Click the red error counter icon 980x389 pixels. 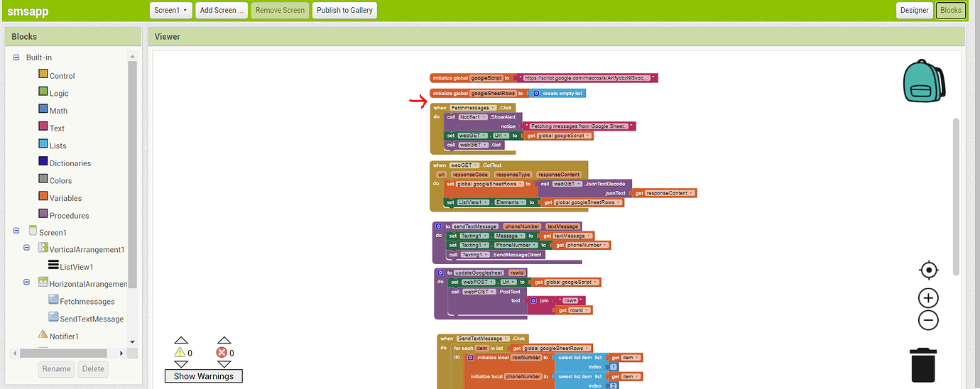223,352
